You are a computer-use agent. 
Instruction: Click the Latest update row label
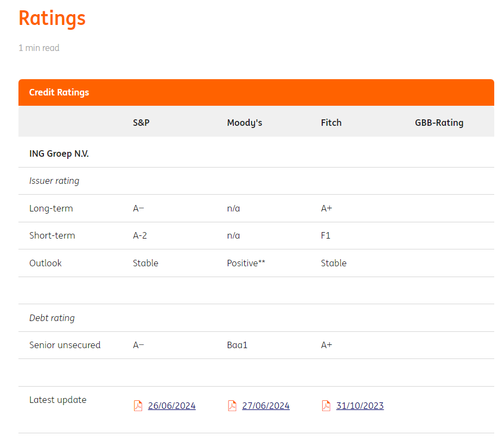[58, 400]
